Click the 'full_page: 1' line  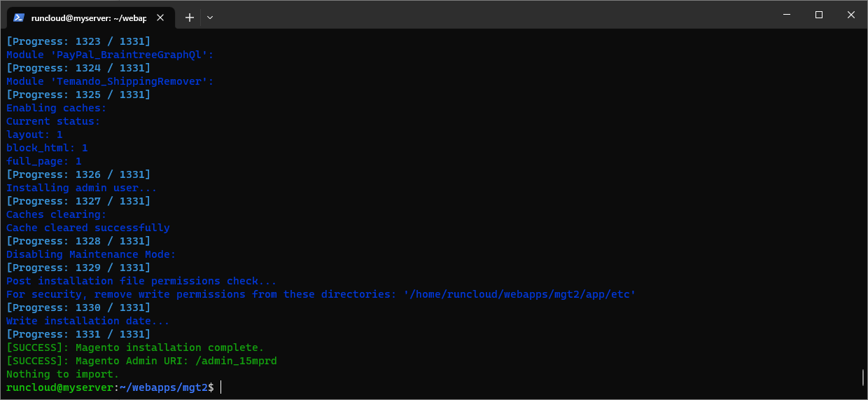tap(44, 161)
